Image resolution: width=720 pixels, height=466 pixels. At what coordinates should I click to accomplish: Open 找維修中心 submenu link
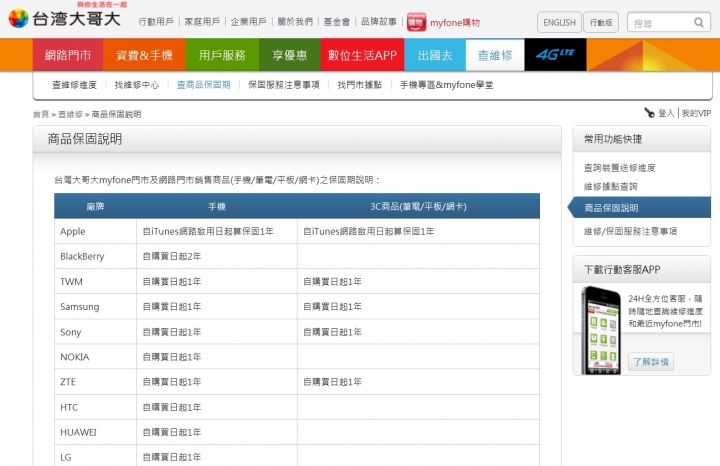137,85
